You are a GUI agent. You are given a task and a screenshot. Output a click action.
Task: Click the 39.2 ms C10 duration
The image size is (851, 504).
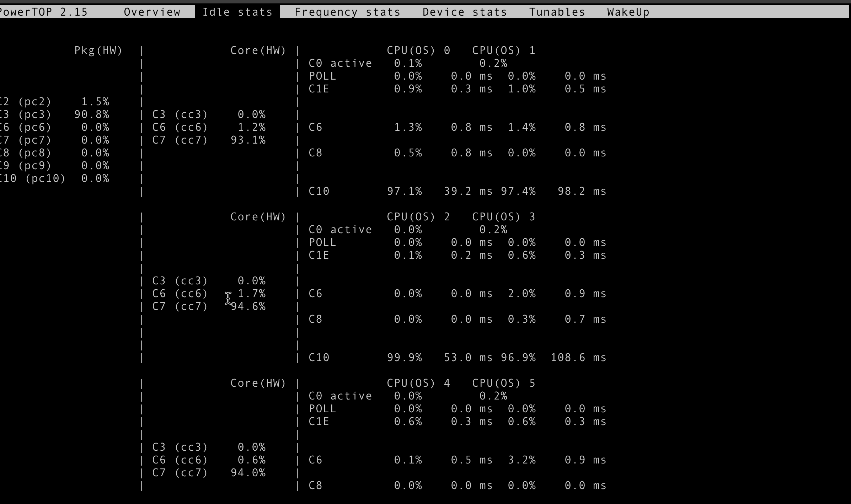[468, 191]
